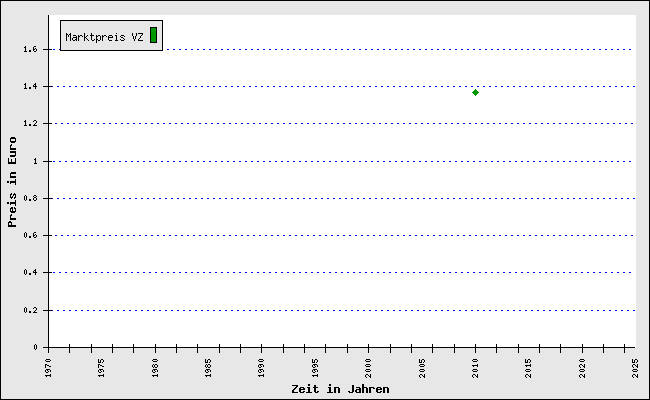The image size is (650, 400).
Task: Click the 1.6 y-axis label
Action: 30,49
